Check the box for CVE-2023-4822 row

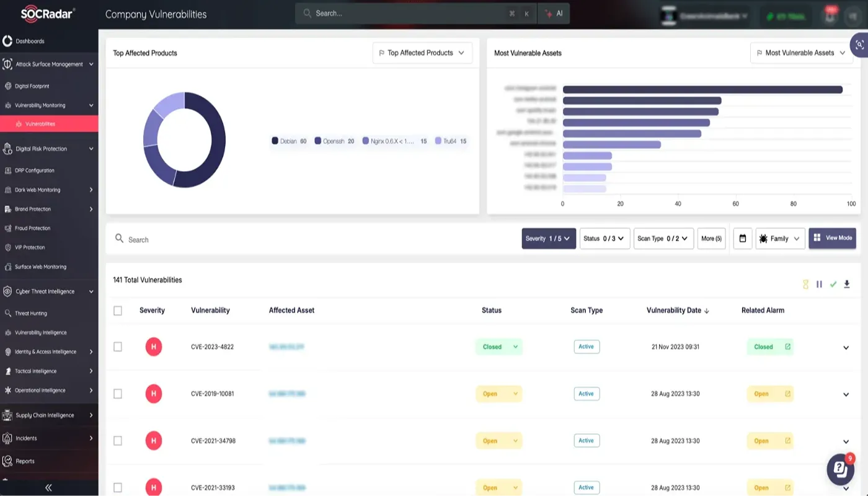(x=118, y=347)
